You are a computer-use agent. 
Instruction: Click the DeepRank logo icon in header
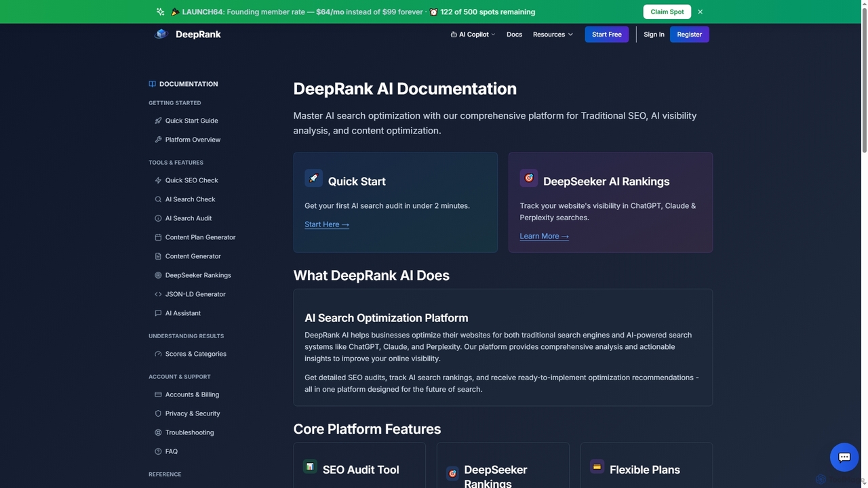click(x=161, y=34)
